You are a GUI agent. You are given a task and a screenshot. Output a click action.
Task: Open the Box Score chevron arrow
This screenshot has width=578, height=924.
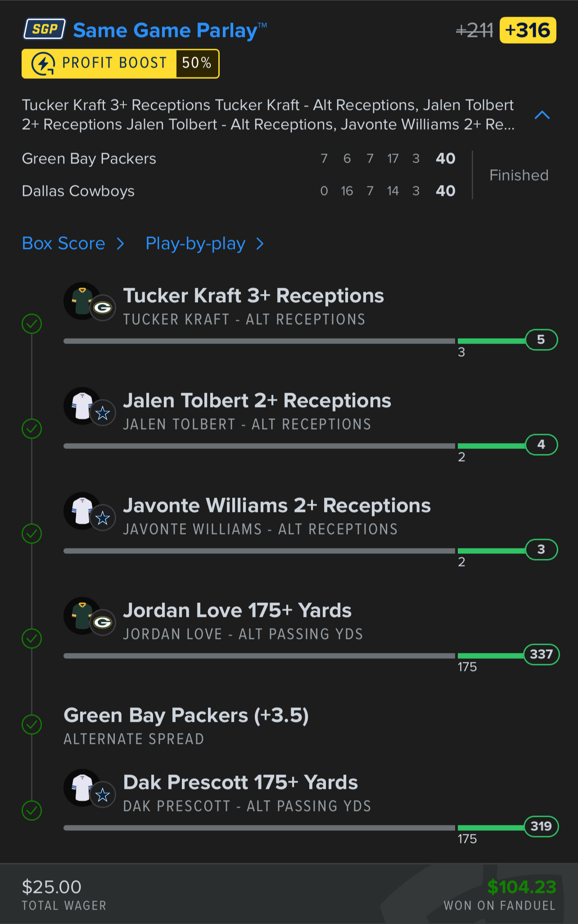click(x=120, y=244)
